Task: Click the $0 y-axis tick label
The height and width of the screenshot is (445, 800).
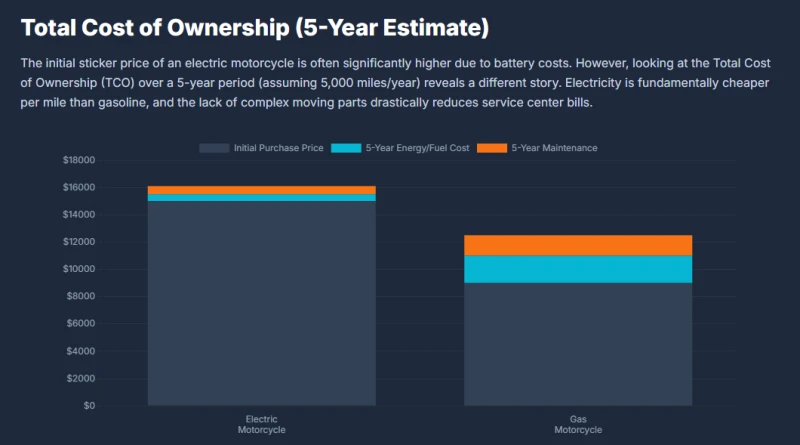Action: click(x=89, y=406)
